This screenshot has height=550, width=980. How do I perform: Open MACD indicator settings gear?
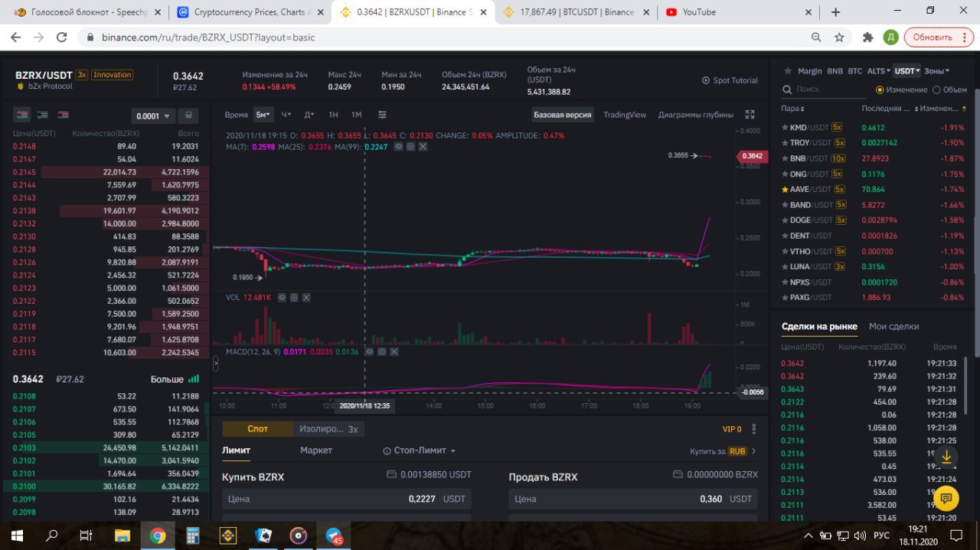tap(381, 351)
